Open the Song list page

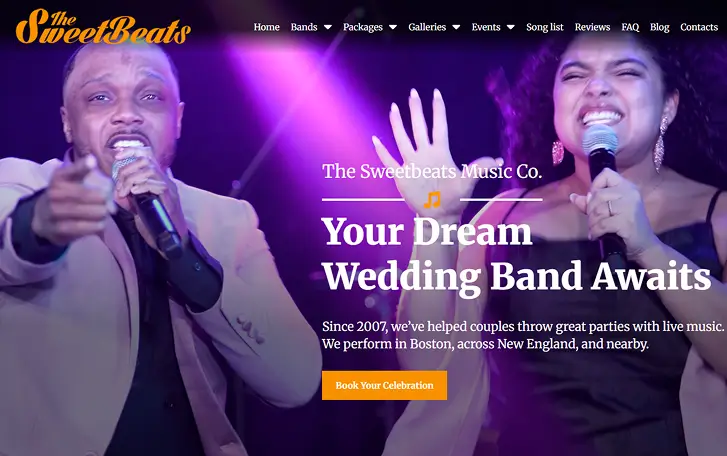[545, 27]
